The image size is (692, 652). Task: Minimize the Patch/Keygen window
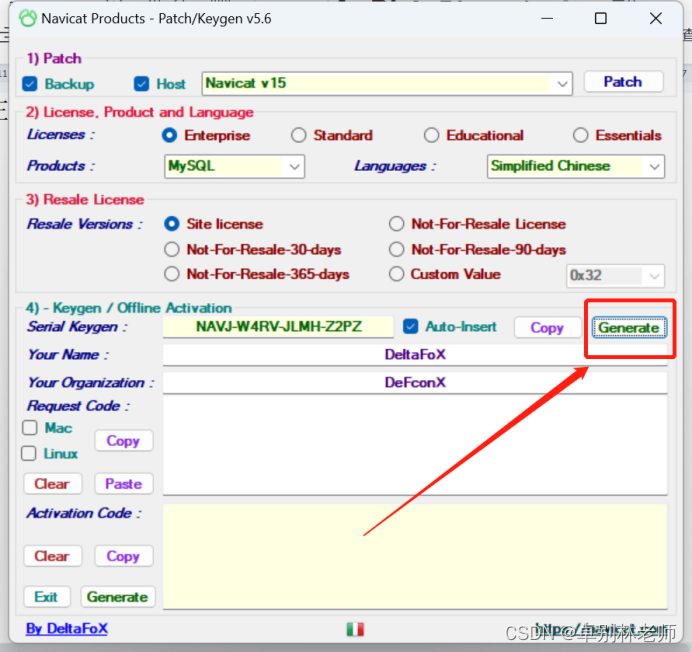coord(547,19)
